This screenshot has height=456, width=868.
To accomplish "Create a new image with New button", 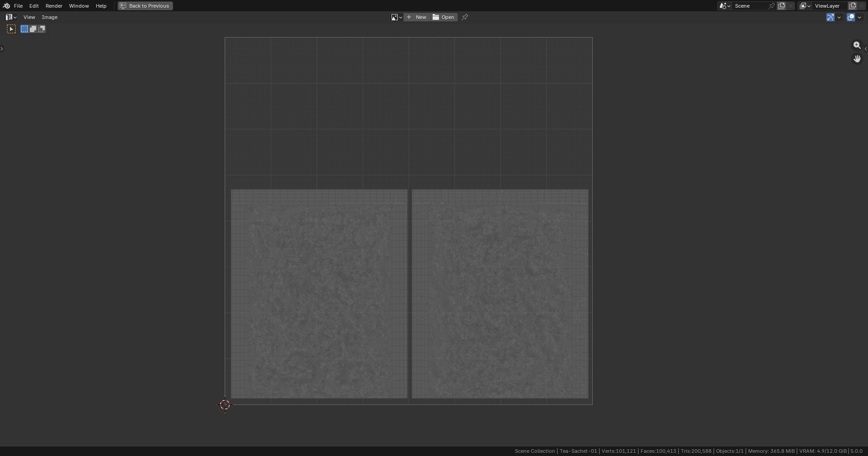I will tap(417, 17).
